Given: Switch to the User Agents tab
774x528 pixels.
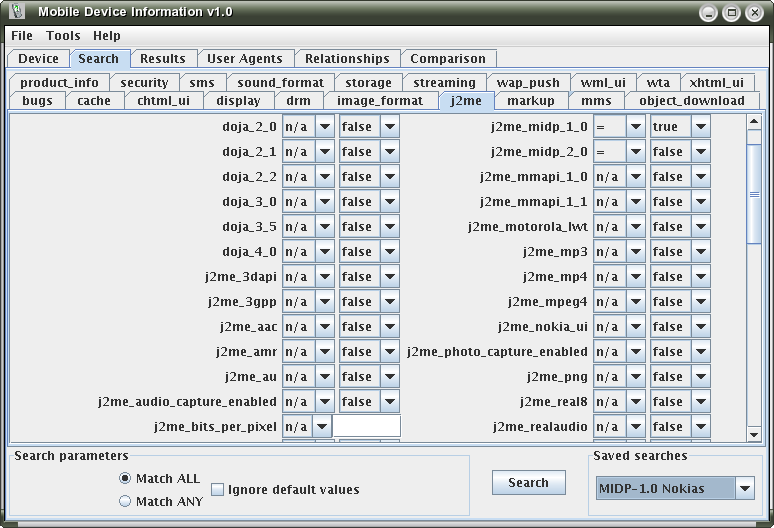Looking at the screenshot, I should tap(245, 59).
